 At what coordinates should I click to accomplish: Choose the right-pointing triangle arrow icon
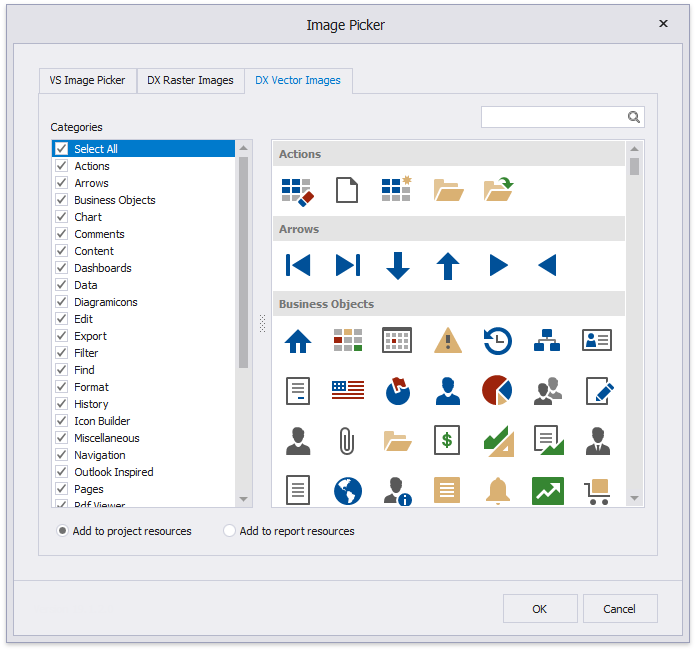point(498,265)
